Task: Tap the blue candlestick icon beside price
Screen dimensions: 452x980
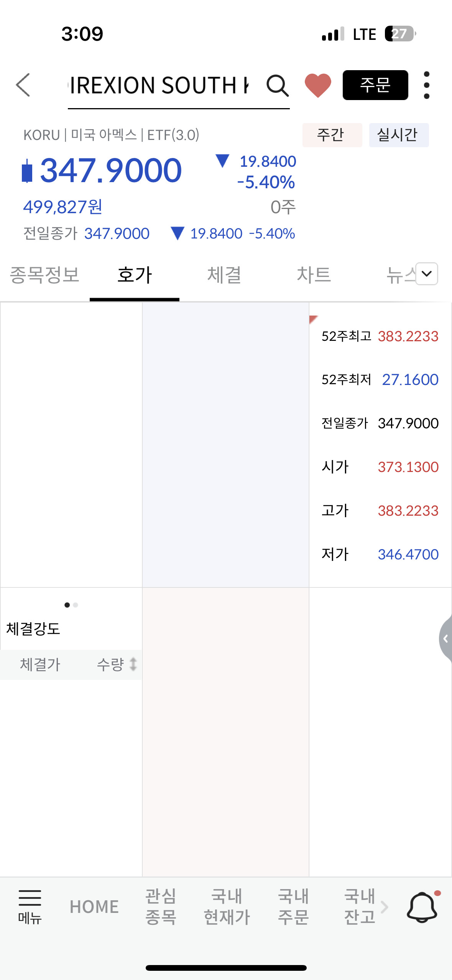Action: [27, 171]
